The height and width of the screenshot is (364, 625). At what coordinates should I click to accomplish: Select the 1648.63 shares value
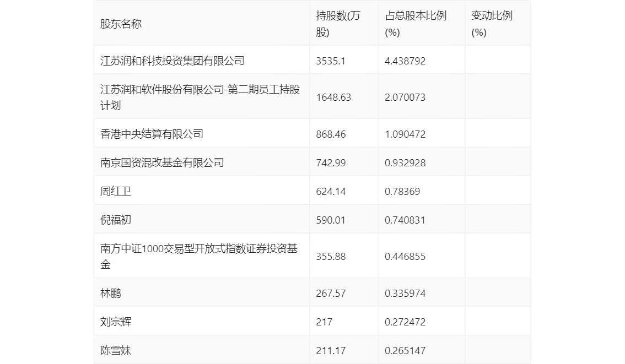pos(333,97)
